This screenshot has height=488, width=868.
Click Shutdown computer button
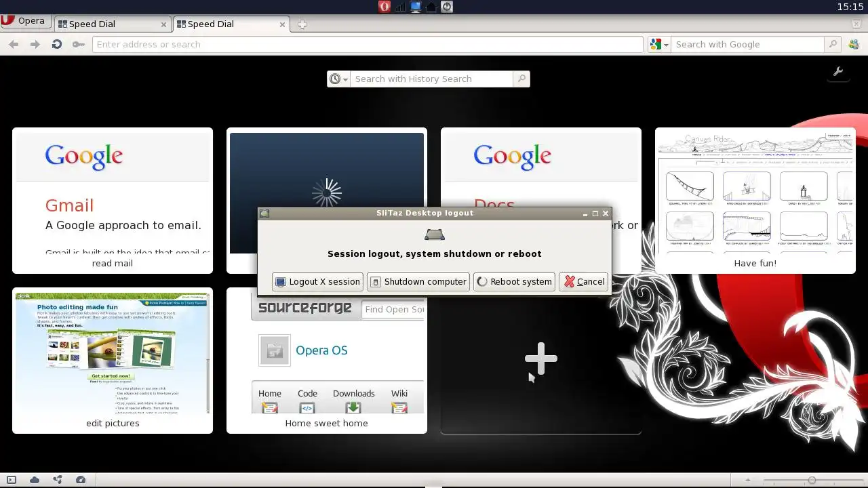[x=418, y=281]
